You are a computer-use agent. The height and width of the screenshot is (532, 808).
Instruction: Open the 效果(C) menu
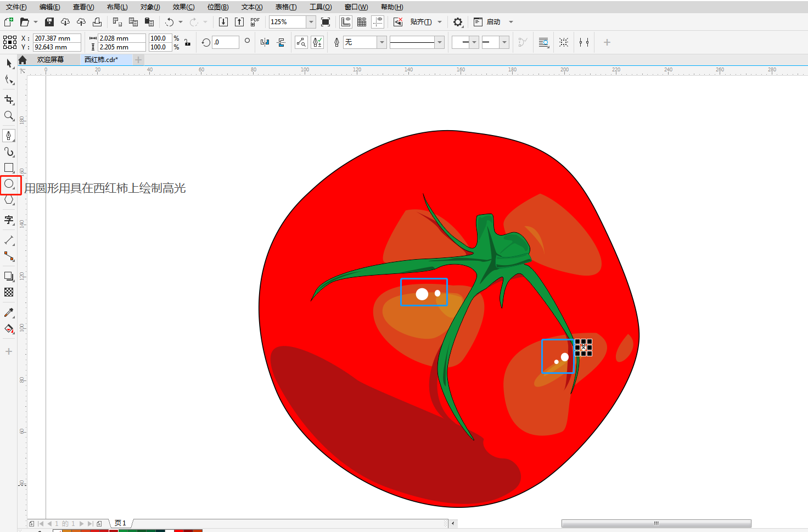pyautogui.click(x=183, y=7)
